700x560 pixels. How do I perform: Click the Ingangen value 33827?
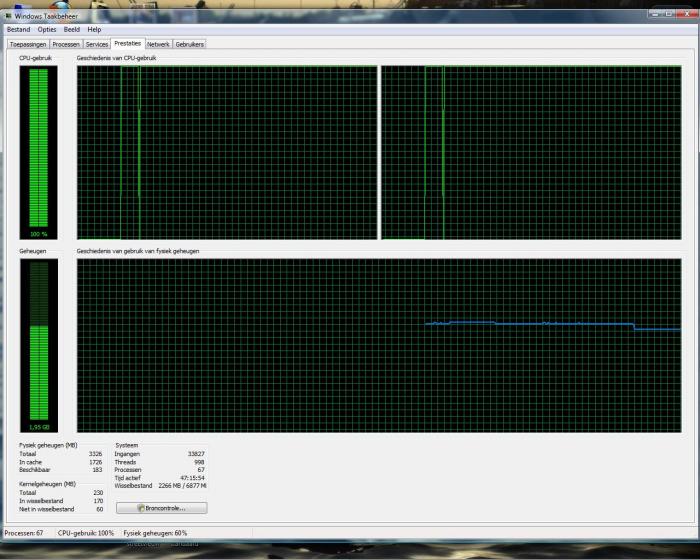coord(196,454)
